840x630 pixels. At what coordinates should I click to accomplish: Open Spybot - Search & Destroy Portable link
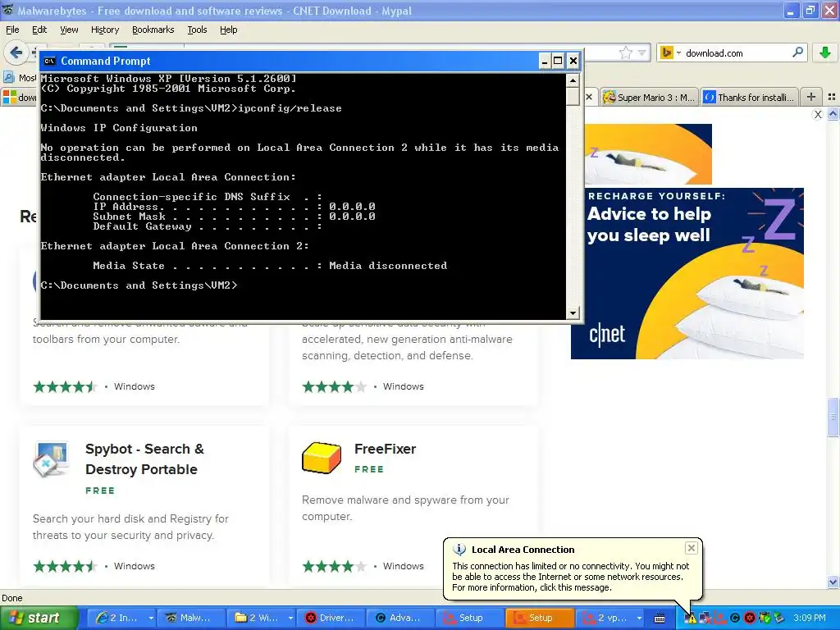pos(144,459)
